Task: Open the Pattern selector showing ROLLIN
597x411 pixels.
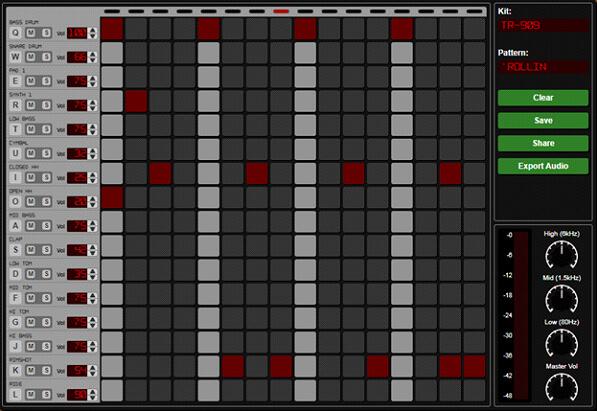Action: (543, 67)
